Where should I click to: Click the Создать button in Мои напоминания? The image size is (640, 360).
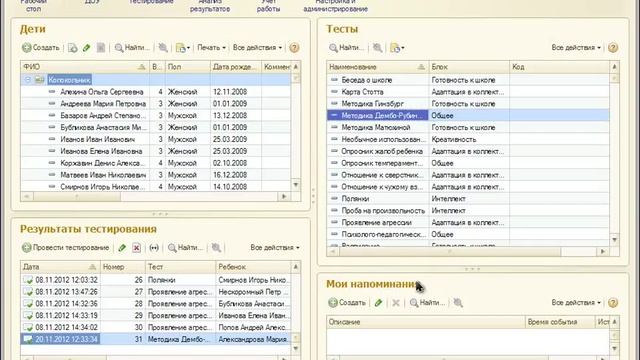(347, 303)
